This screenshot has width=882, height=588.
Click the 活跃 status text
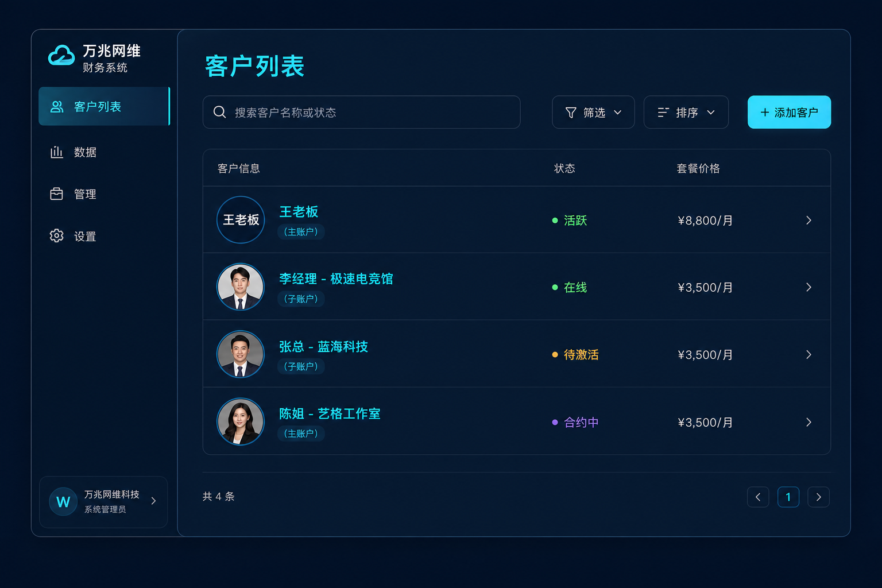click(575, 220)
